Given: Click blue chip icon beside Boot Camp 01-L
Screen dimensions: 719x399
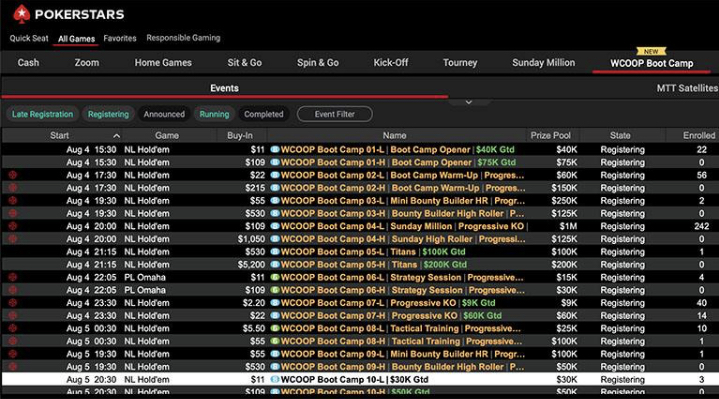Looking at the screenshot, I should coord(275,150).
